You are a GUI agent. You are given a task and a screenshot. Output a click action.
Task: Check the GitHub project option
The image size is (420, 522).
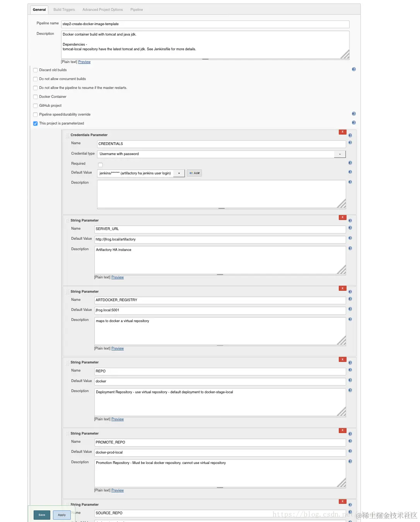click(x=35, y=106)
